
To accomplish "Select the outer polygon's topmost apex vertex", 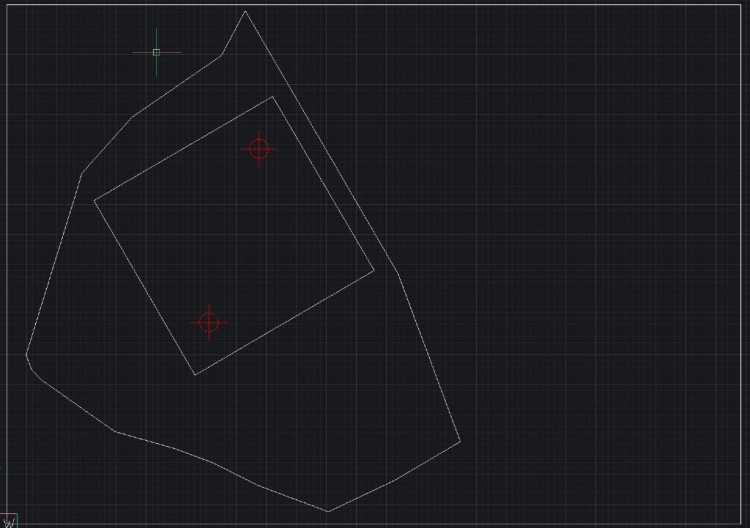I will pos(245,11).
